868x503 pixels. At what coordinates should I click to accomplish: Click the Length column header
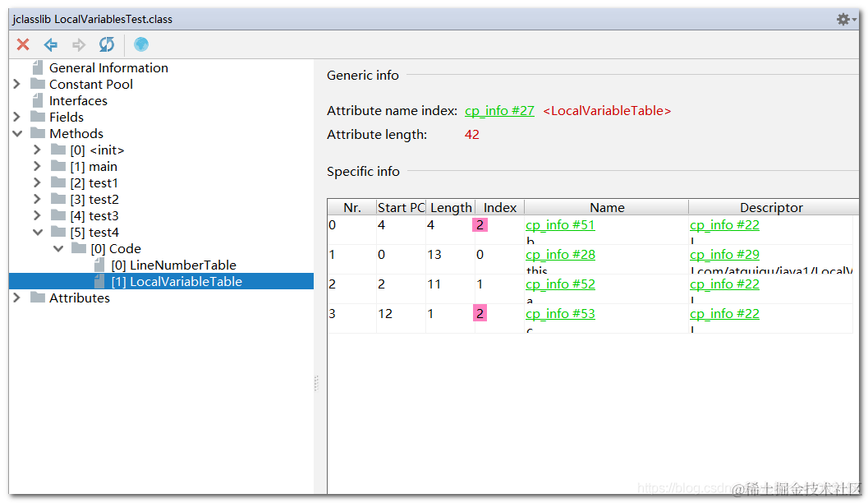point(451,207)
